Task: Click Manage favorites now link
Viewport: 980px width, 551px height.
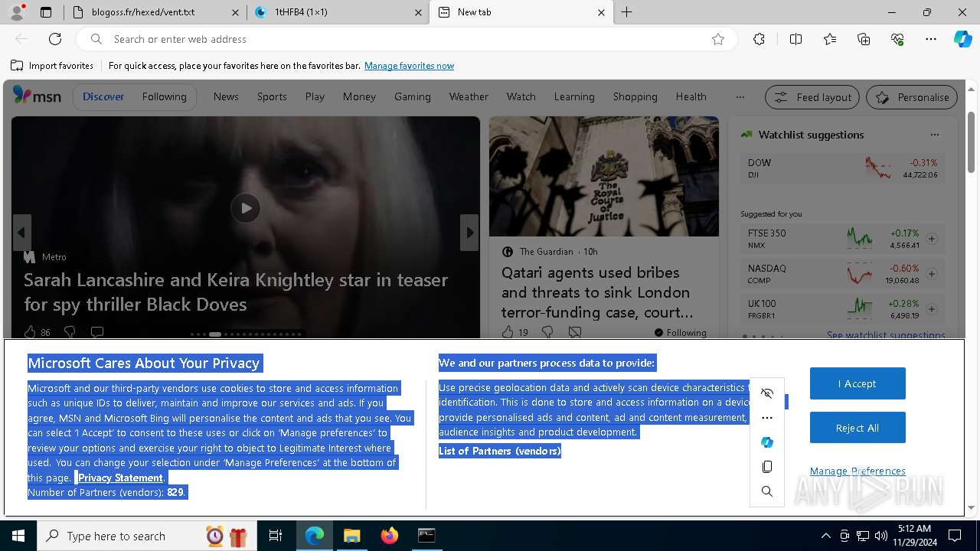Action: point(409,66)
